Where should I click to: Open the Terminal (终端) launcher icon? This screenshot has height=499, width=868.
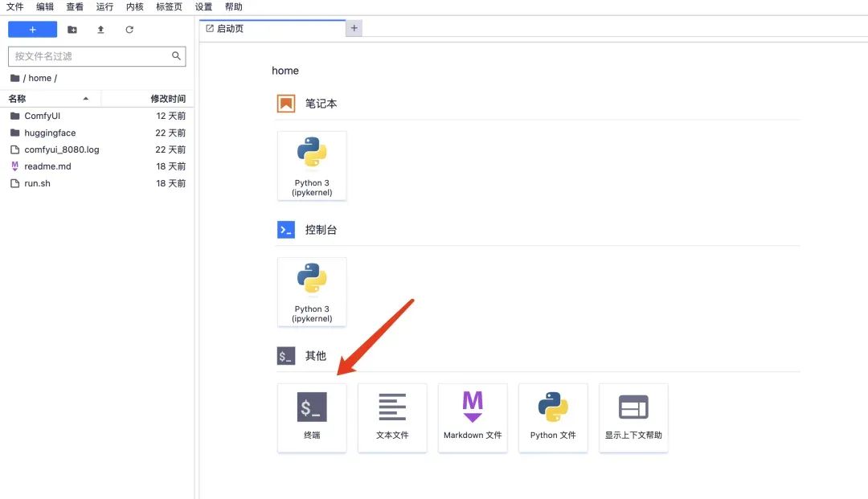point(312,417)
